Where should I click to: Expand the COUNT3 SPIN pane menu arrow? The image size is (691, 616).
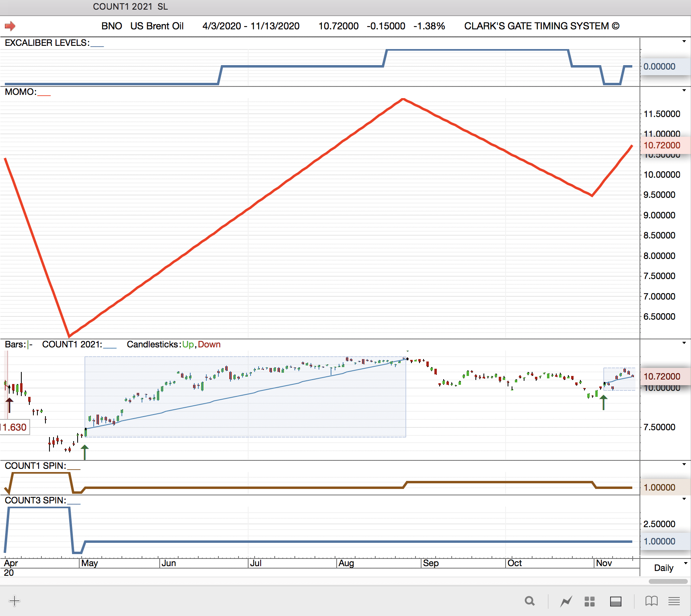coord(684,499)
